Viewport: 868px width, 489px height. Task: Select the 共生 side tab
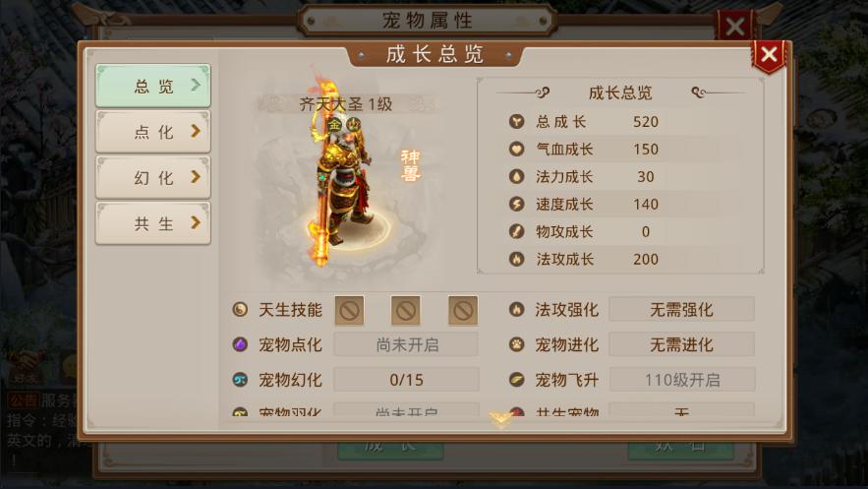(x=152, y=223)
